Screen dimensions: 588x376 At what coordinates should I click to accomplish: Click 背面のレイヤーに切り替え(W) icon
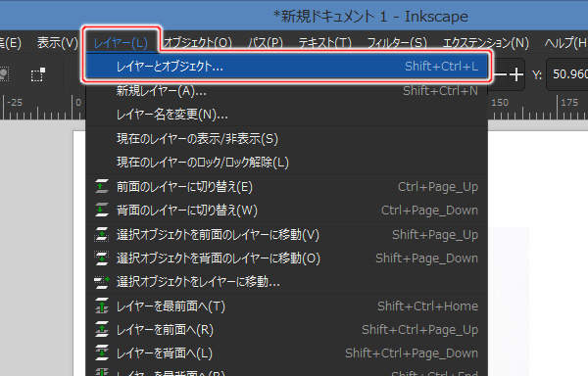coord(102,210)
